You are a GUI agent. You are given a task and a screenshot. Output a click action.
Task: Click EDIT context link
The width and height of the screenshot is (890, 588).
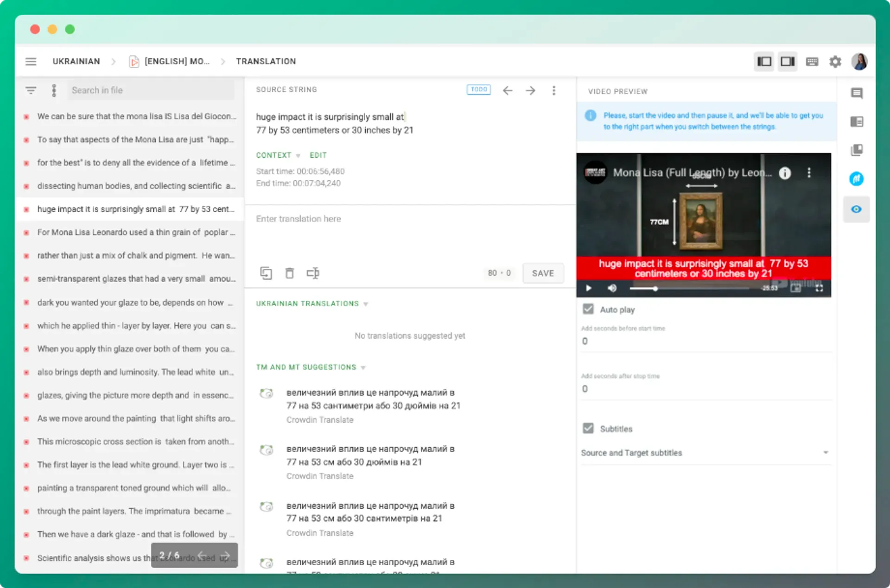[318, 155]
